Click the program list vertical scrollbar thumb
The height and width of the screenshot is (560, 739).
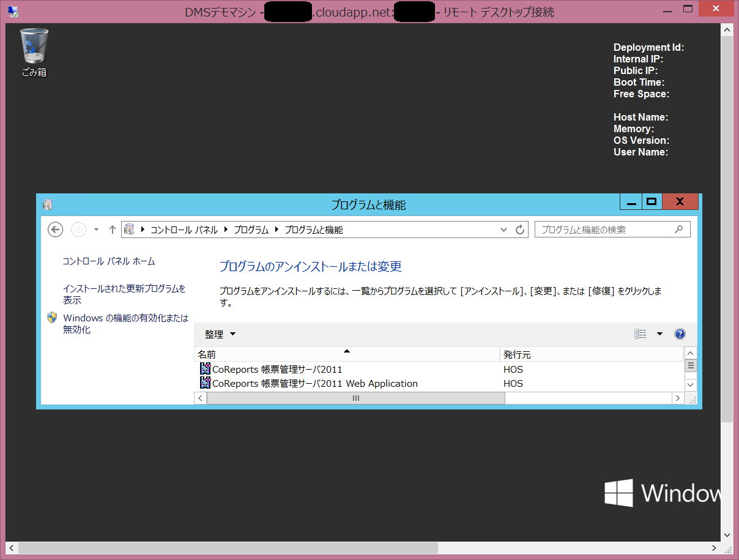pos(691,365)
